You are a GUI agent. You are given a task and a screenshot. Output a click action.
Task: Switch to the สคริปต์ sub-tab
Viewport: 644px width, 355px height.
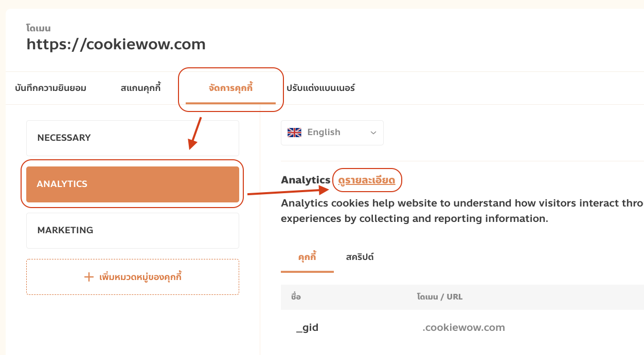pos(360,257)
